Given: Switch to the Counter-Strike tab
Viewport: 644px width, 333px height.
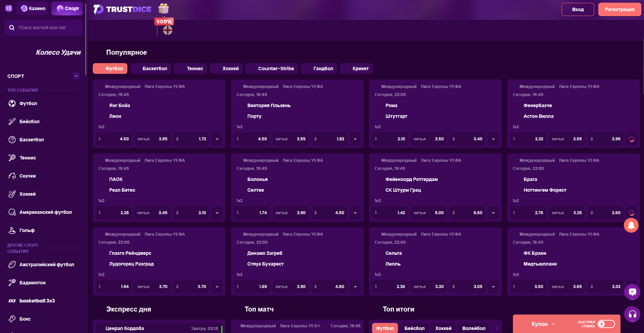Looking at the screenshot, I should pyautogui.click(x=276, y=68).
